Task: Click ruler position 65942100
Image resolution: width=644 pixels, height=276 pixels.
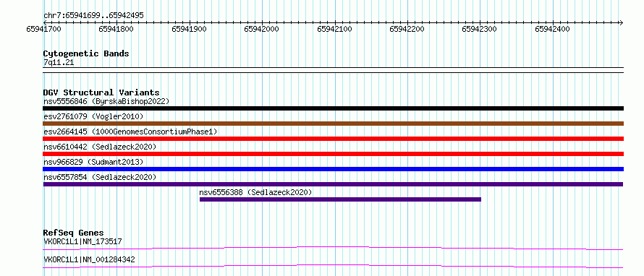Action: coord(334,29)
